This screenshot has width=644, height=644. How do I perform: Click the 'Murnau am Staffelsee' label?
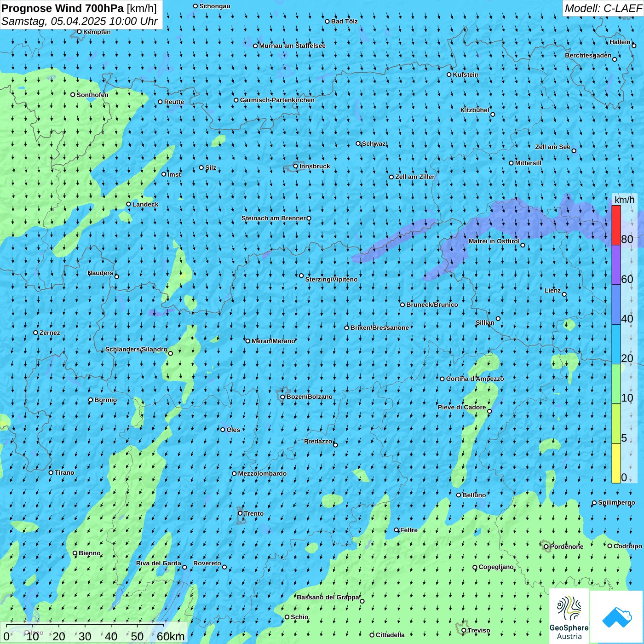[293, 46]
